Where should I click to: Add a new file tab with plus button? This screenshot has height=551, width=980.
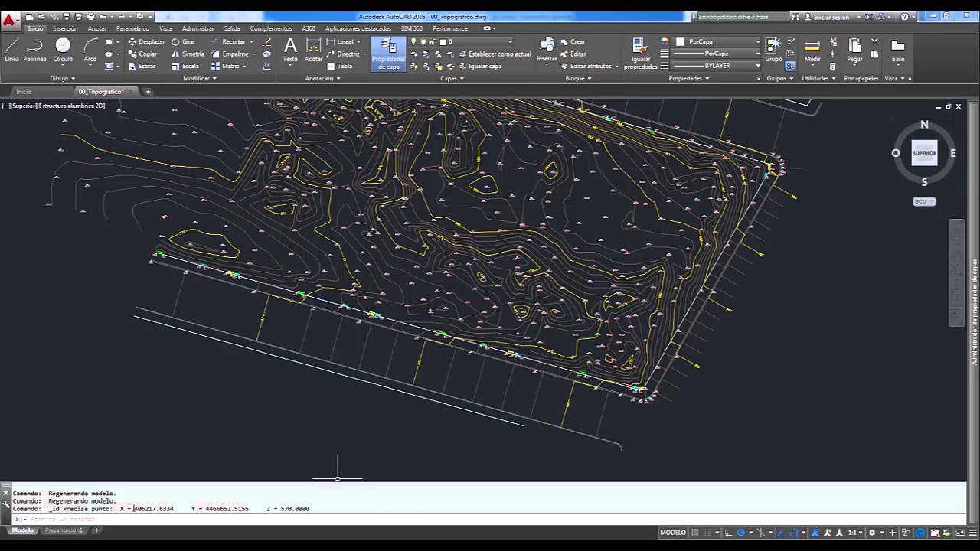[x=148, y=92]
